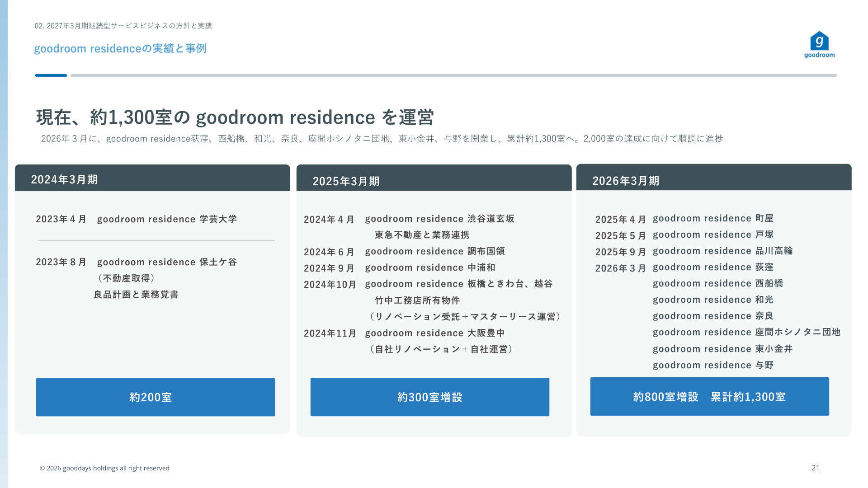Click the date '2026年３月' in the 2026年3月期 list

[621, 268]
